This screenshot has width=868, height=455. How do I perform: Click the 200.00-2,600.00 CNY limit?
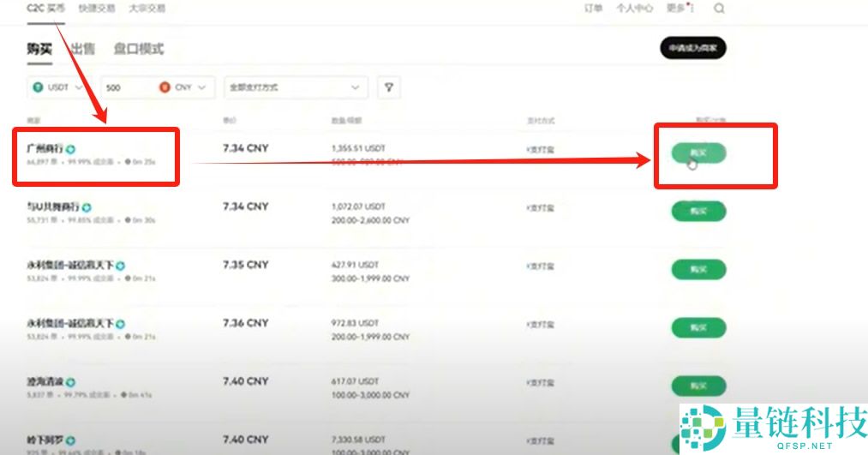click(x=370, y=220)
